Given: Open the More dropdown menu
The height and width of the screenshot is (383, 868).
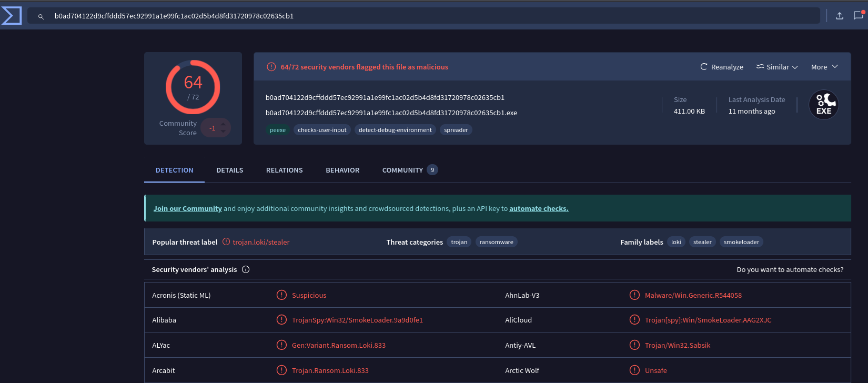Looking at the screenshot, I should pos(824,67).
